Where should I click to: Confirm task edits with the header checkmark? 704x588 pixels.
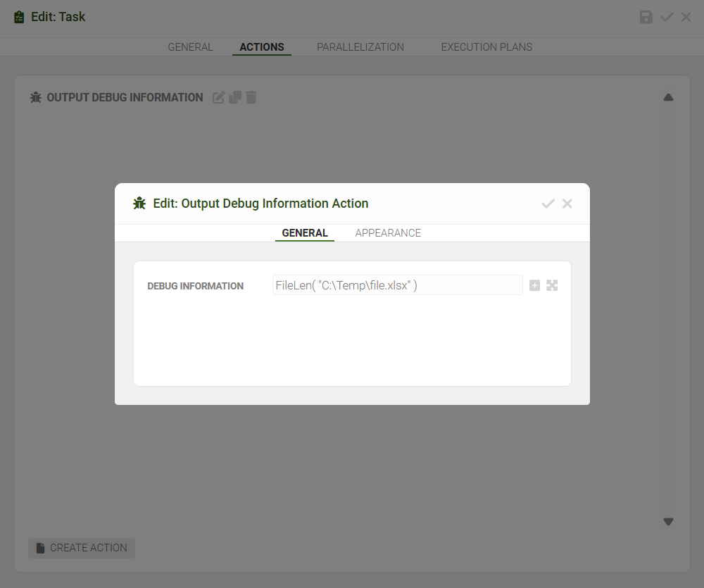click(667, 17)
